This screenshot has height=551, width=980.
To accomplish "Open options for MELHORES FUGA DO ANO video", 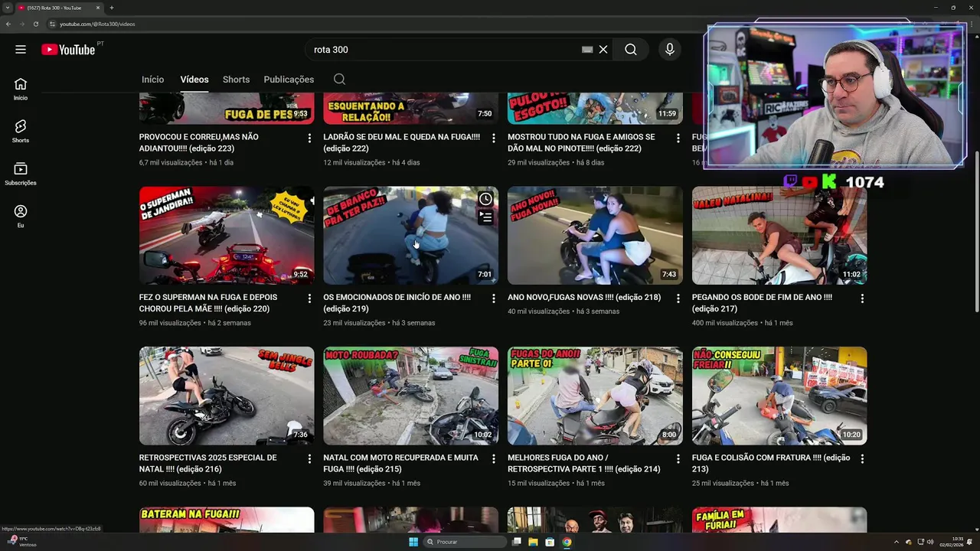I will click(678, 459).
